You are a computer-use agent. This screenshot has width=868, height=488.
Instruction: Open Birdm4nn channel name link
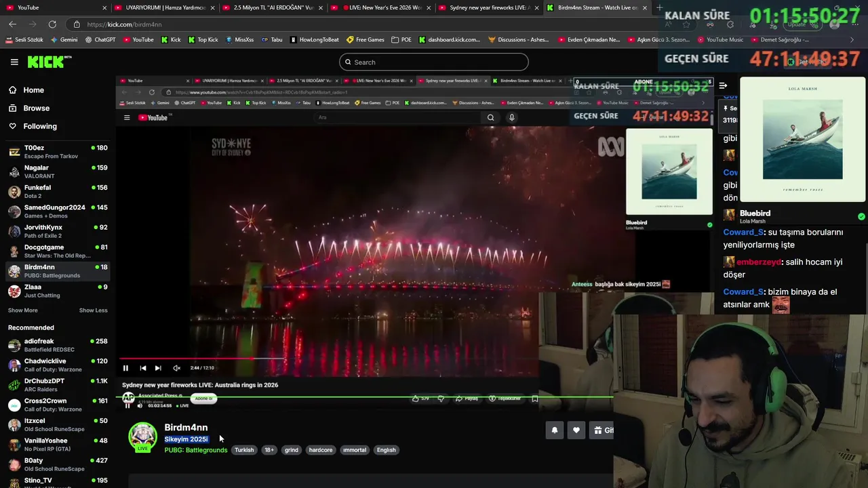(186, 428)
